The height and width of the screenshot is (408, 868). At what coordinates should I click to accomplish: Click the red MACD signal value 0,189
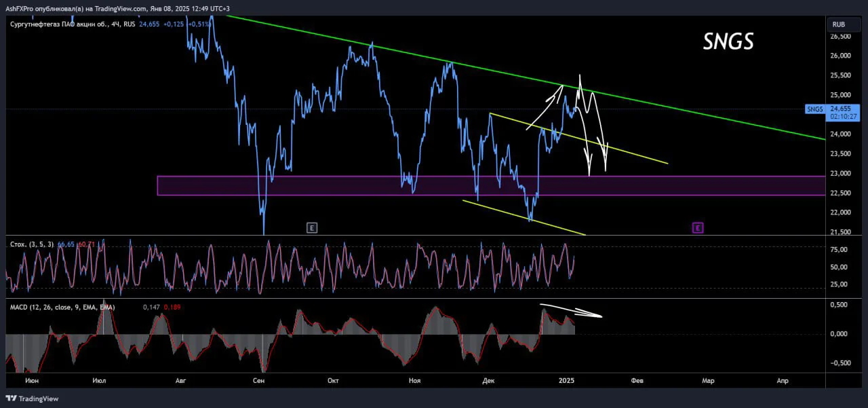coord(172,308)
